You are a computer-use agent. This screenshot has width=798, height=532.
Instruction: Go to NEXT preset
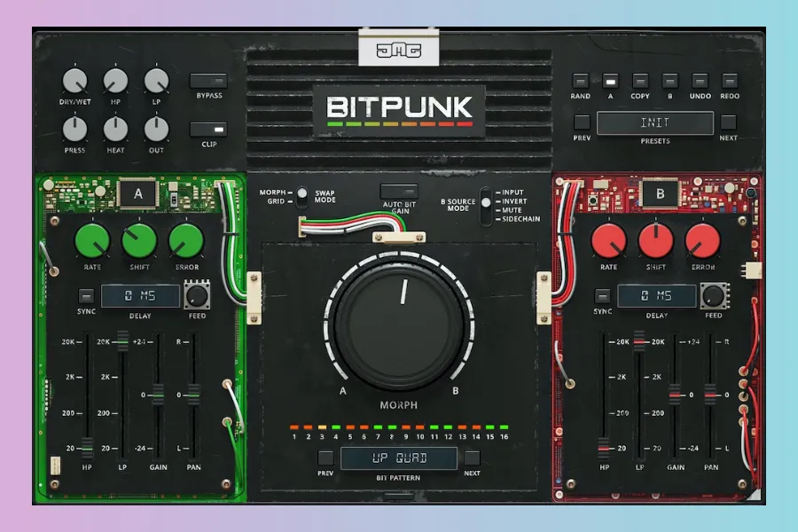click(x=728, y=122)
